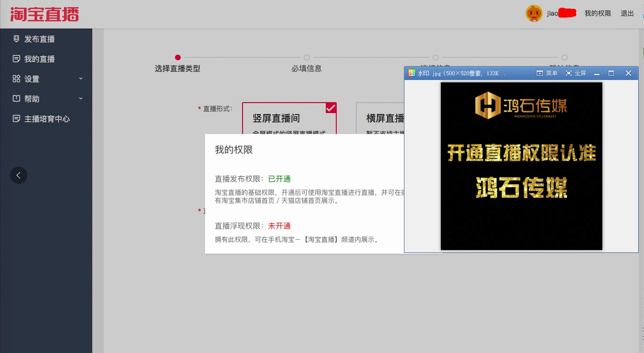Click the user avatar in header
The width and height of the screenshot is (644, 353).
point(534,13)
